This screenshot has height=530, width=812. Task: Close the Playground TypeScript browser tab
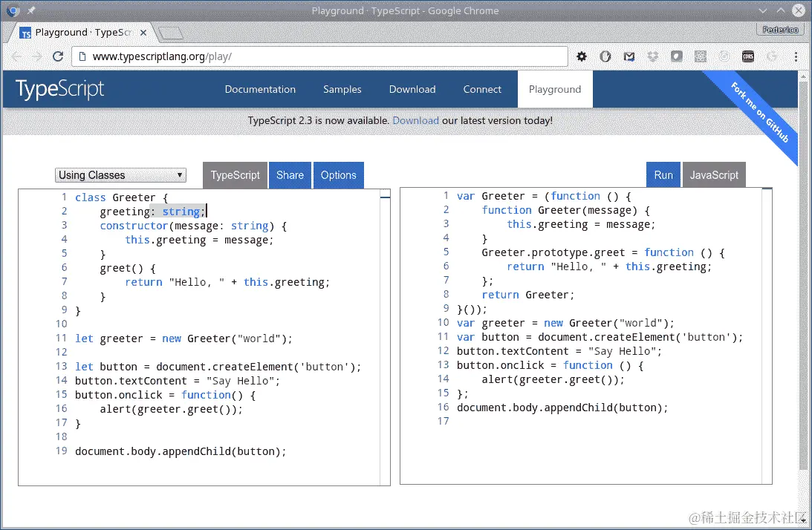[143, 33]
